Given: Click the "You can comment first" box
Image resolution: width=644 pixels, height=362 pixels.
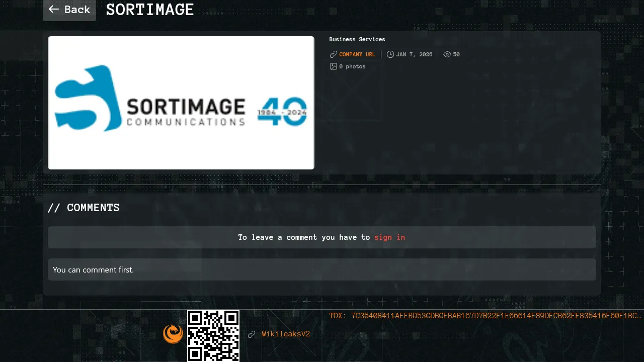Looking at the screenshot, I should [322, 269].
